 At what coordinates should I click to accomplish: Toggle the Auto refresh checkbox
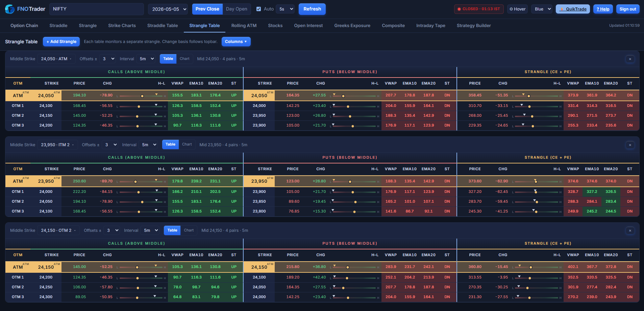(258, 9)
